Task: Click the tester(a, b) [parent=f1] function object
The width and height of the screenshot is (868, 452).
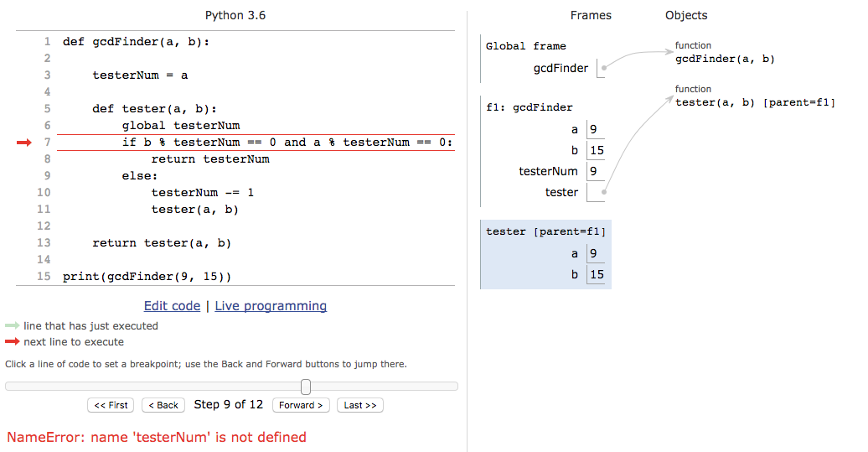Action: [755, 103]
